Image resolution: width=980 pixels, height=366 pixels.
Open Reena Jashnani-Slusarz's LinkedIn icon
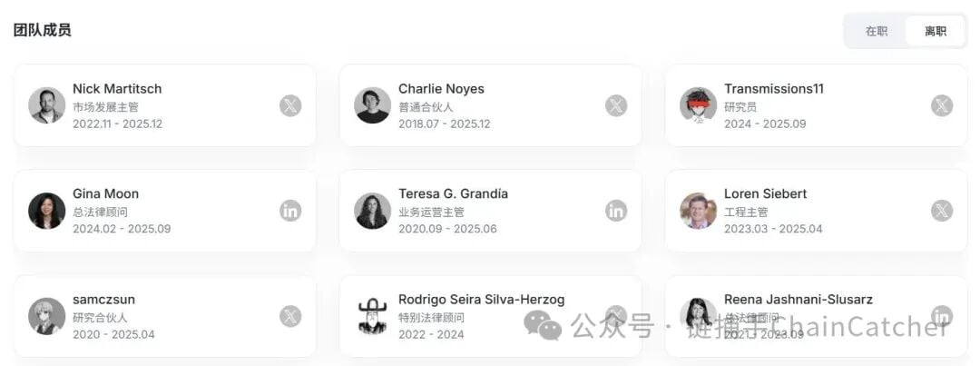(x=942, y=316)
